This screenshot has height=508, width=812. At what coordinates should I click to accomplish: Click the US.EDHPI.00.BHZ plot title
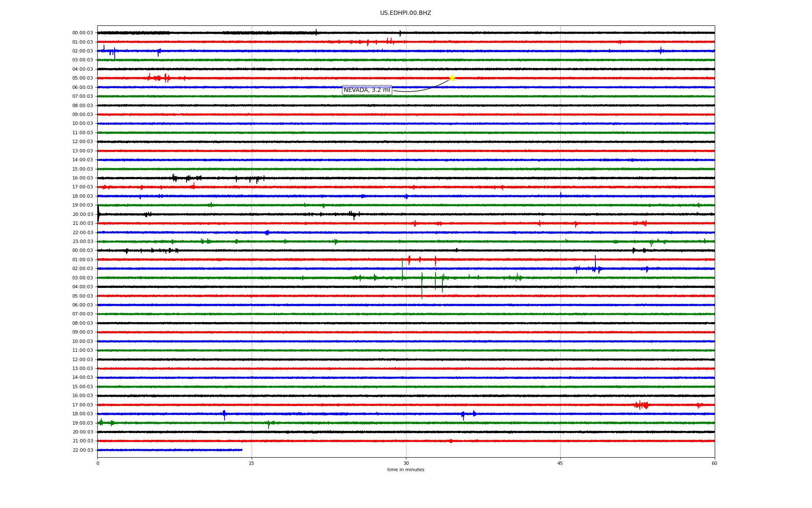coord(405,13)
